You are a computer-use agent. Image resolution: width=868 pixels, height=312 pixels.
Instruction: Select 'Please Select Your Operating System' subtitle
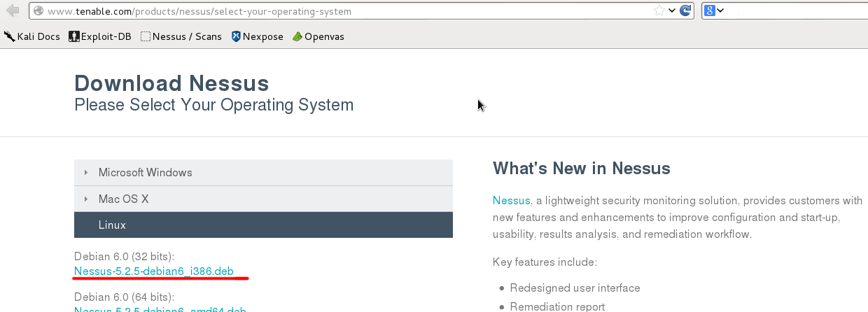tap(213, 106)
